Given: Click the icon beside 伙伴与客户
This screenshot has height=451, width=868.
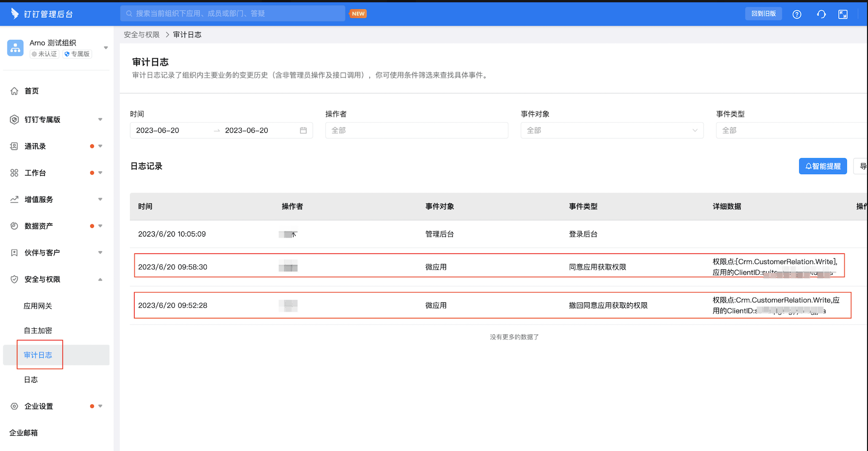Looking at the screenshot, I should click(14, 252).
